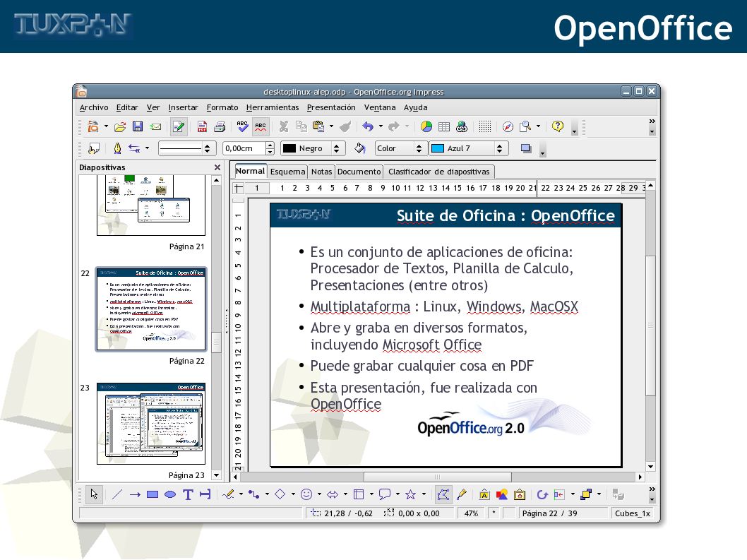Open the Negro line color dropdown

click(313, 149)
